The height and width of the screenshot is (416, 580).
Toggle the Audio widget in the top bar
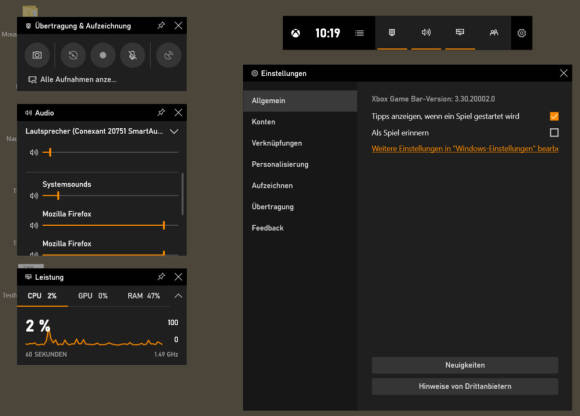pyautogui.click(x=426, y=33)
